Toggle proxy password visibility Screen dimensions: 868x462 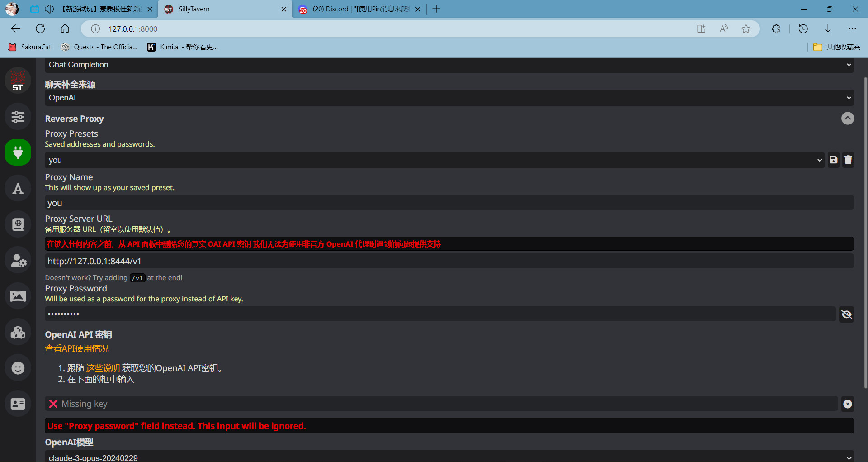[x=846, y=314]
